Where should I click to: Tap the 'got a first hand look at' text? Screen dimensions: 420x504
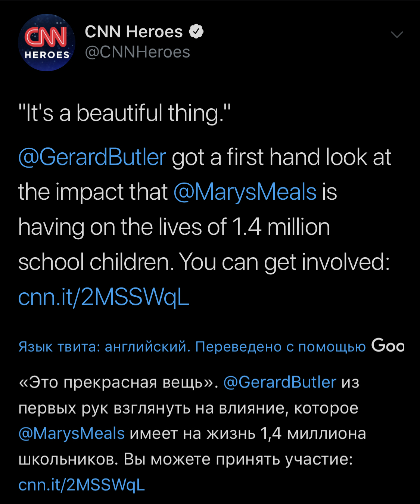point(281,157)
